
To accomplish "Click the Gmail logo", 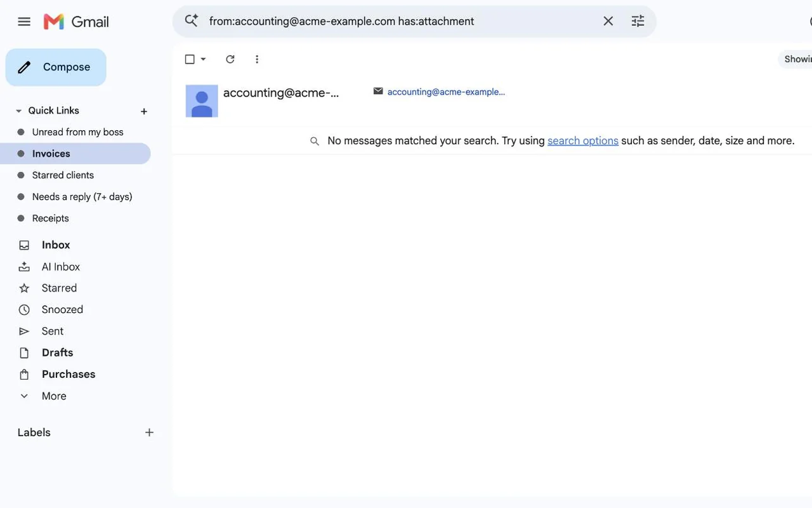I will click(76, 22).
